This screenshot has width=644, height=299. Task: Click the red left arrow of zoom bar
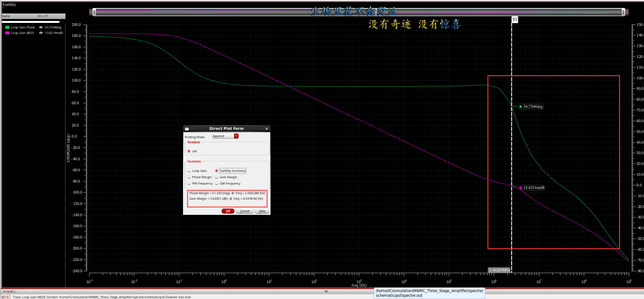(91, 12)
